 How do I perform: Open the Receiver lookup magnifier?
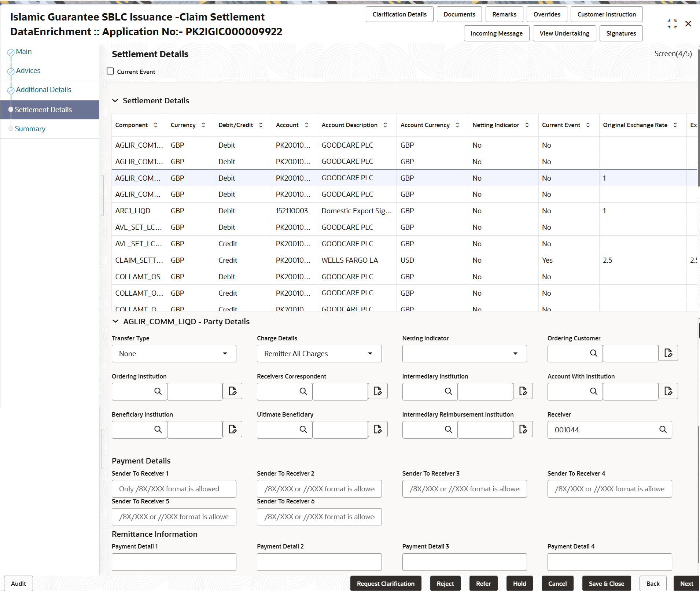(664, 429)
